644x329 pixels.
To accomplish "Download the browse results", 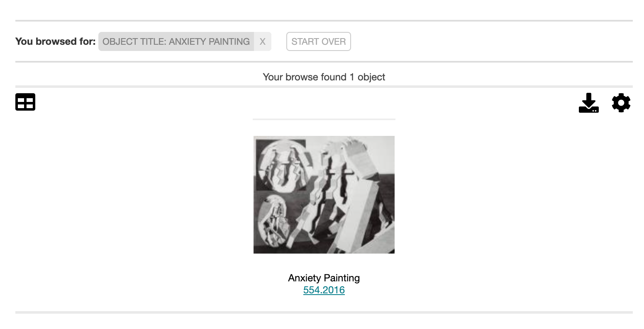I will tap(588, 103).
